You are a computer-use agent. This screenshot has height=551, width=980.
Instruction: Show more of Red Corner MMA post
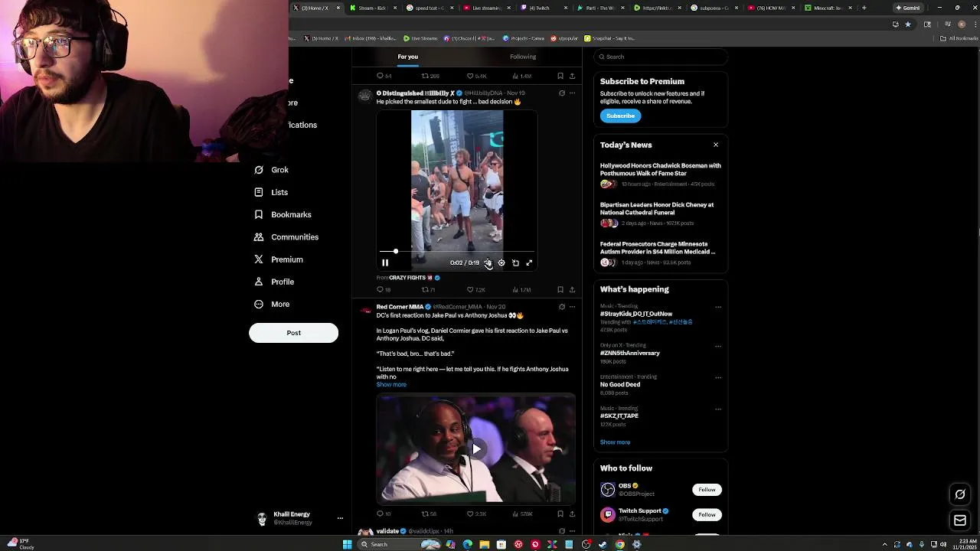click(x=391, y=385)
